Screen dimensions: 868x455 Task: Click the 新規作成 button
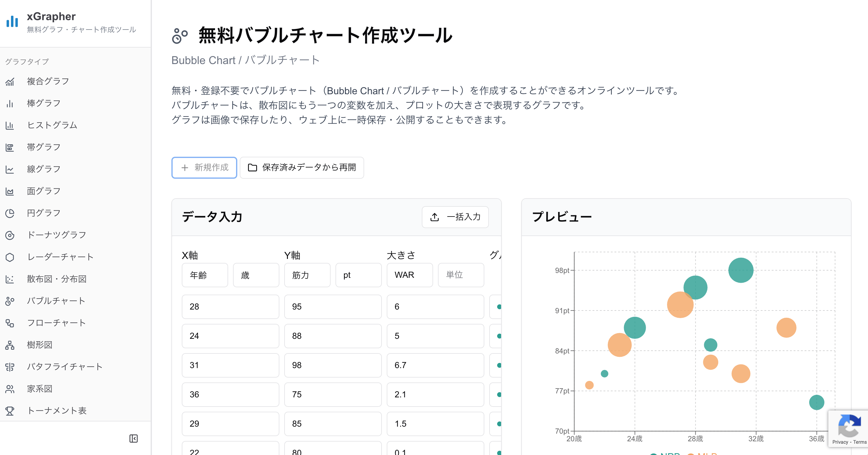[204, 167]
